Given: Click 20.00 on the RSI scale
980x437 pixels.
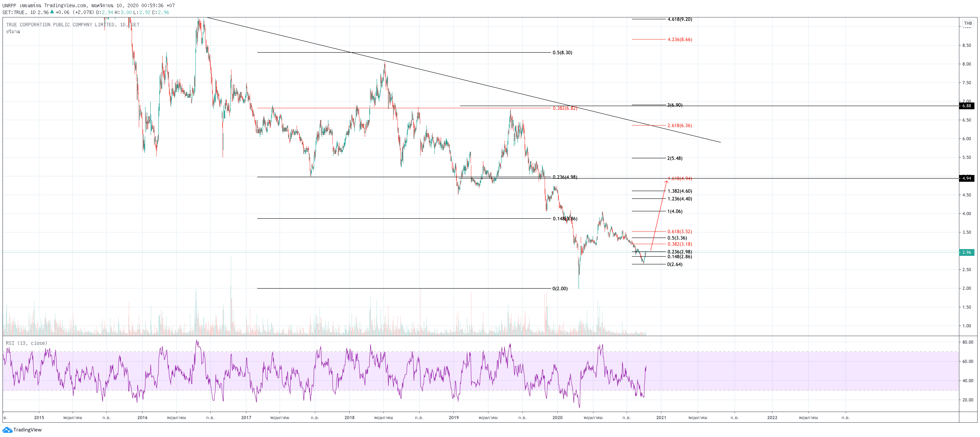Looking at the screenshot, I should tap(968, 400).
